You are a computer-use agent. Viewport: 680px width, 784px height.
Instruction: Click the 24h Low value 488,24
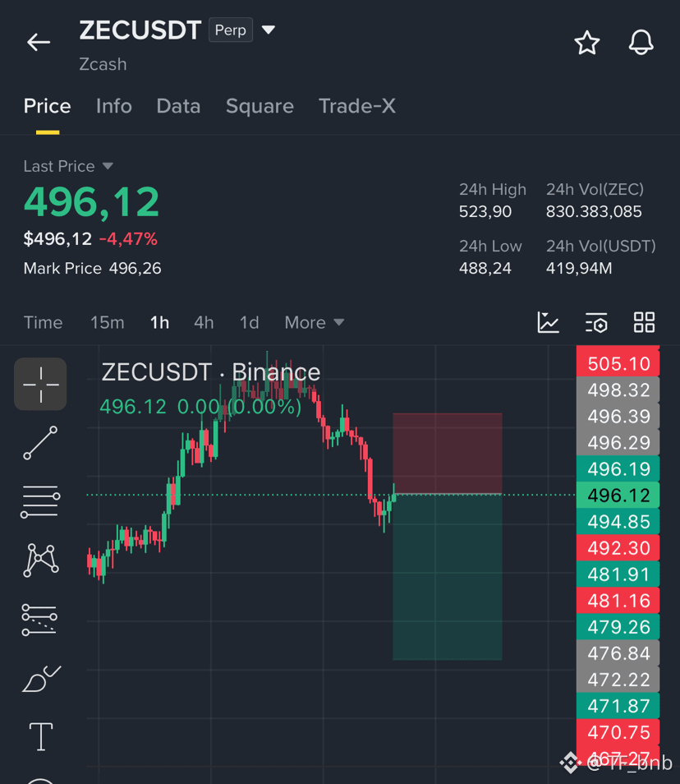click(x=485, y=269)
